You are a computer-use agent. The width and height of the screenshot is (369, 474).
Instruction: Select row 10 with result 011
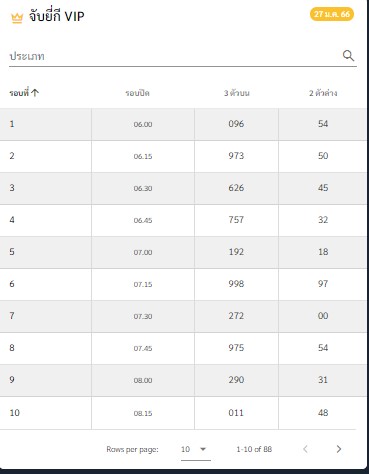(183, 413)
